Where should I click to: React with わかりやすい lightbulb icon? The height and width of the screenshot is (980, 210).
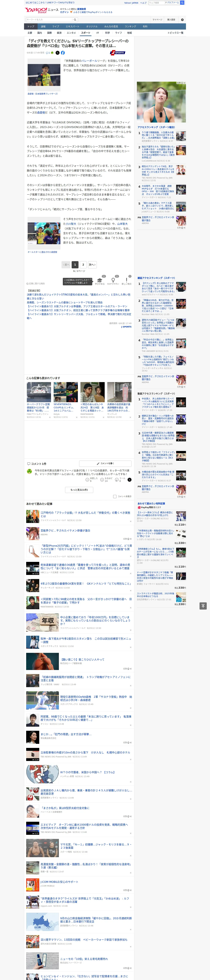coord(113,280)
